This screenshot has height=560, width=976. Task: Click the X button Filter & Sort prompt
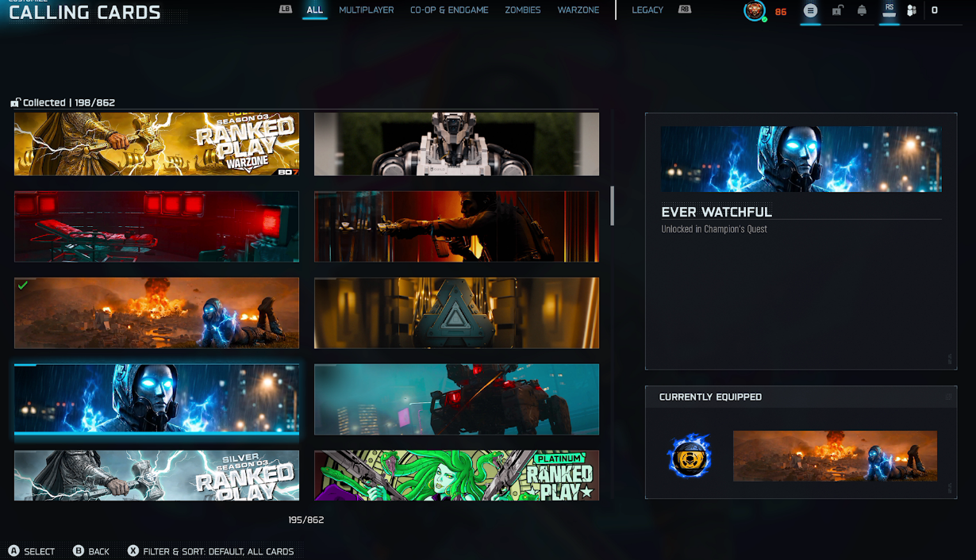tap(133, 551)
